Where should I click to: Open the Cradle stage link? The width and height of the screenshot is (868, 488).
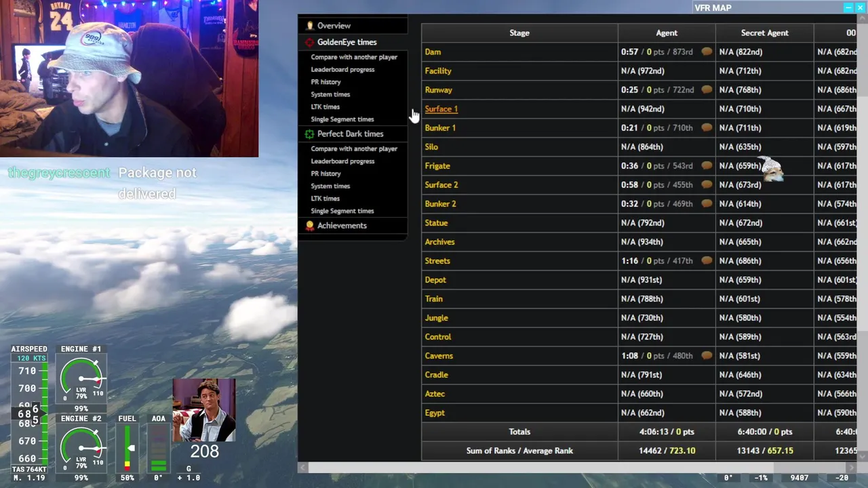coord(436,374)
